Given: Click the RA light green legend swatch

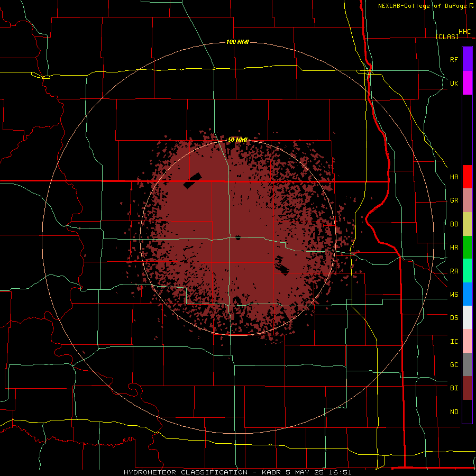Looking at the screenshot, I should click(467, 271).
